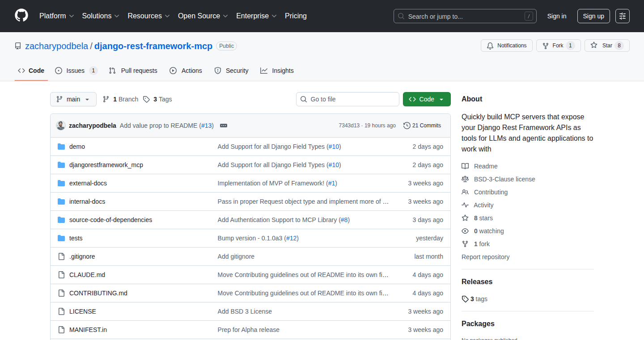Screen dimensions: 644x340
Task: Open the Pricing page
Action: click(296, 16)
